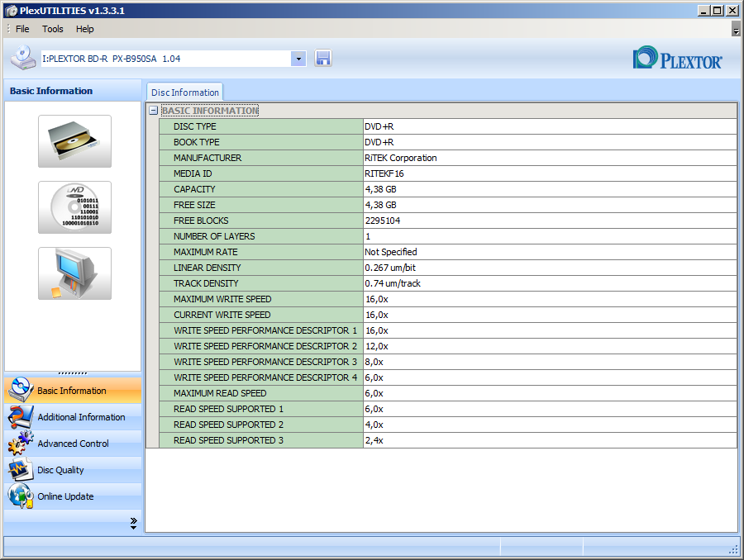Click the drive with gold disc thumbnail
Viewport: 744px width, 560px height.
75,141
